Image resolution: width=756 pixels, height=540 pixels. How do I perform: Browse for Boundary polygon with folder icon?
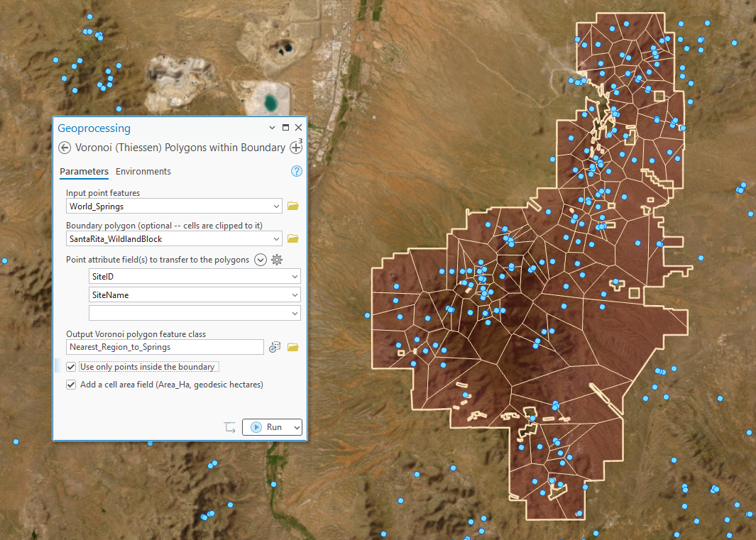point(292,238)
